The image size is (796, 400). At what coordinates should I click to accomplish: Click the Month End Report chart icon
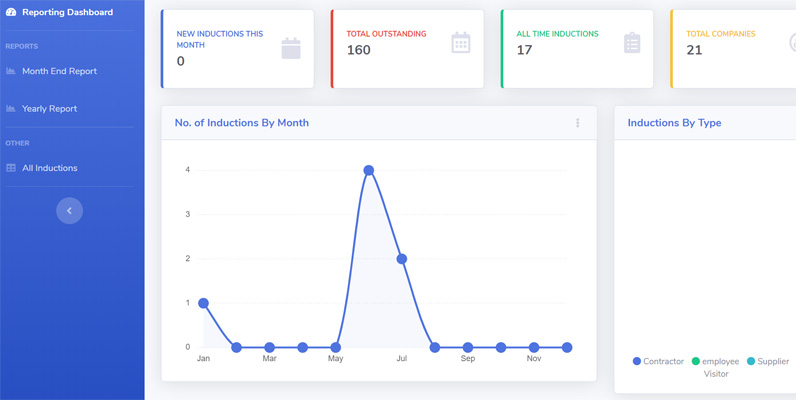(x=11, y=71)
